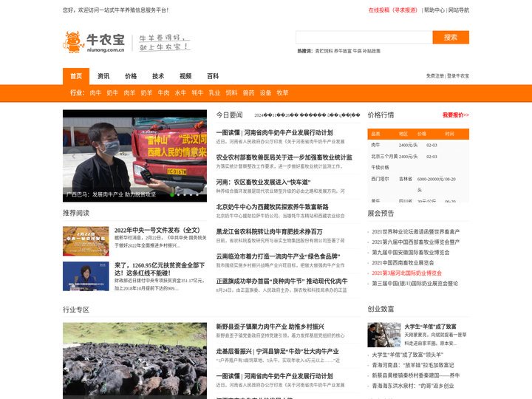The image size is (532, 399).
Task: Click the 搜索 search button
Action: 451,38
